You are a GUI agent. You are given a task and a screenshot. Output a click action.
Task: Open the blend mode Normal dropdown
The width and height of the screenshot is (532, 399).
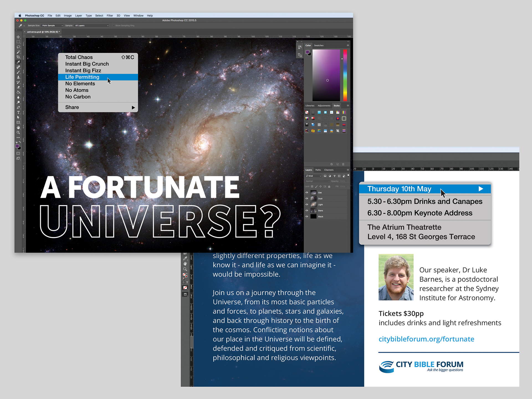pos(318,181)
